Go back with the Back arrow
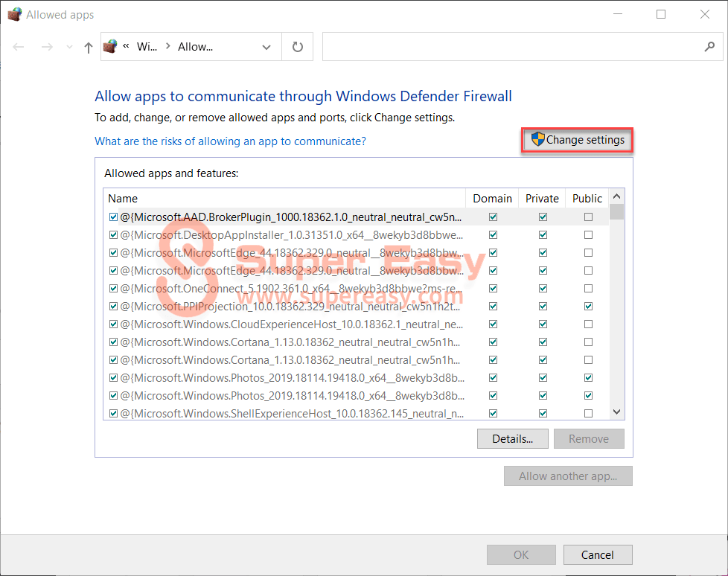The width and height of the screenshot is (728, 576). point(19,47)
